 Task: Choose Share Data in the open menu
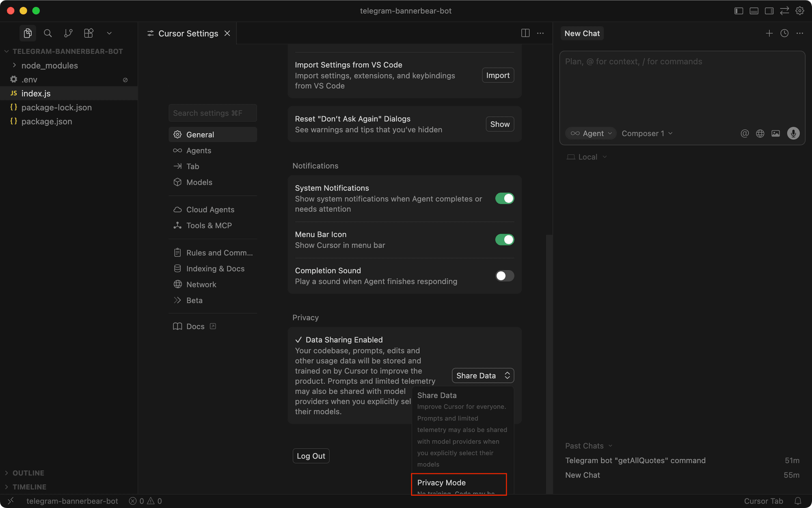tap(437, 395)
